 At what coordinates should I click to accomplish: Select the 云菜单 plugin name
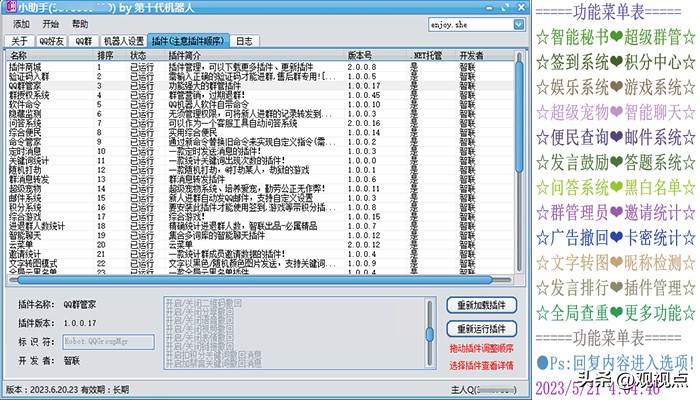21,245
